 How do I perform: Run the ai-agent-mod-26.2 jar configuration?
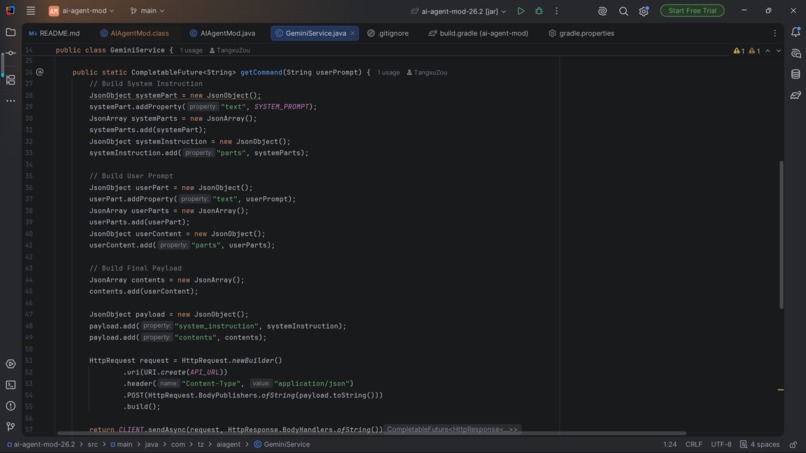[521, 11]
